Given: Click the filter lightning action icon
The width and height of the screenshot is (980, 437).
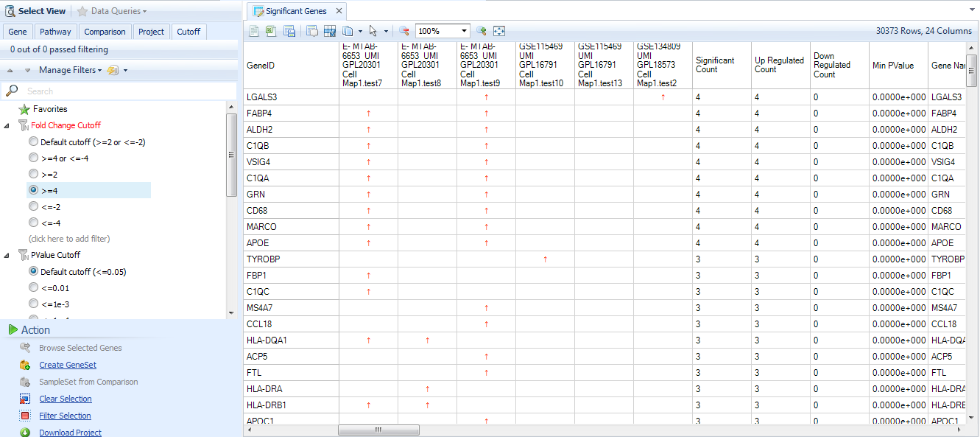Looking at the screenshot, I should pos(113,70).
